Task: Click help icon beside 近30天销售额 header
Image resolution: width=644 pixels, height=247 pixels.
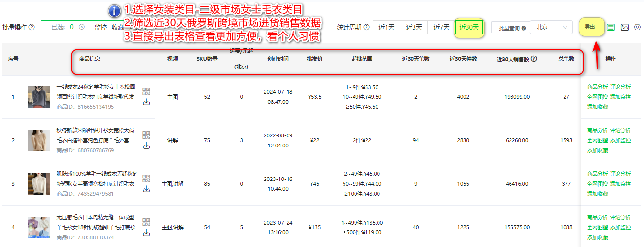Action: 534,59
